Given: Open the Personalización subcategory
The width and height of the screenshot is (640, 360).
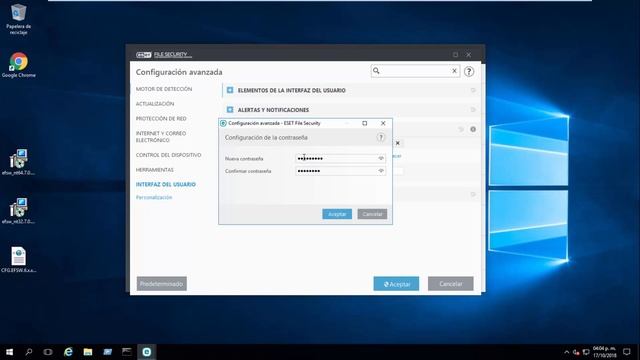Looking at the screenshot, I should click(x=154, y=198).
